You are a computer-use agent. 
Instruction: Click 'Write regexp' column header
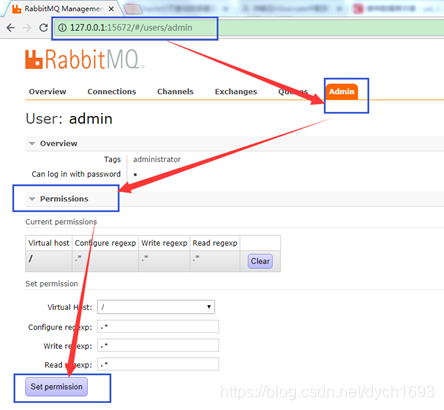164,243
